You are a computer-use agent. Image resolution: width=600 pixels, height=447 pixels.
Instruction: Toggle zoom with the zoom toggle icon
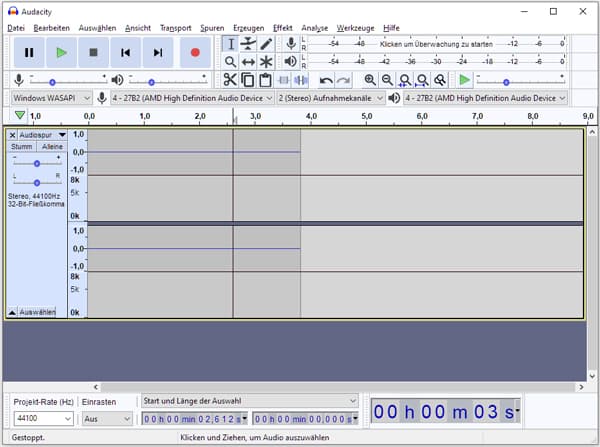(440, 80)
